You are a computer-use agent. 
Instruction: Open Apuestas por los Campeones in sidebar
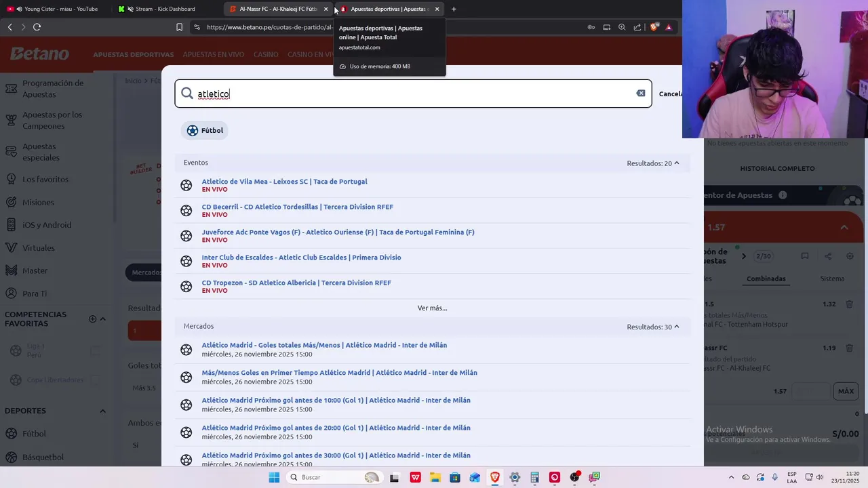[52, 120]
